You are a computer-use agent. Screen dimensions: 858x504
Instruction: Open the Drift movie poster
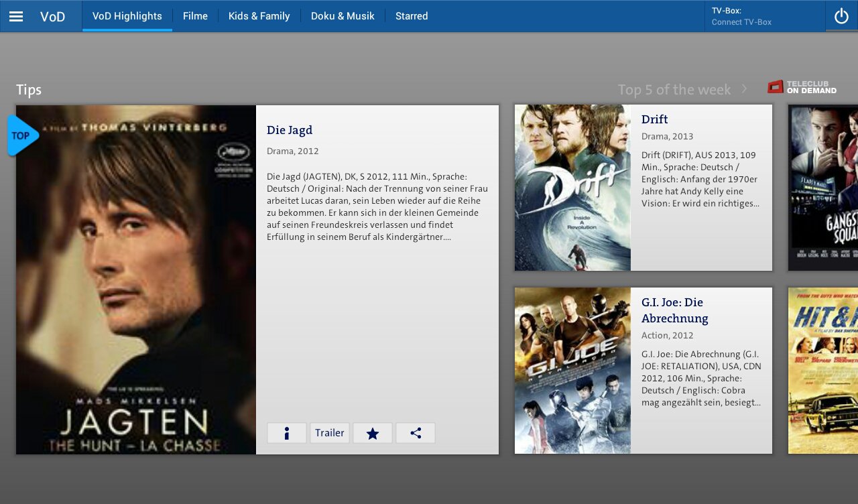pos(572,188)
